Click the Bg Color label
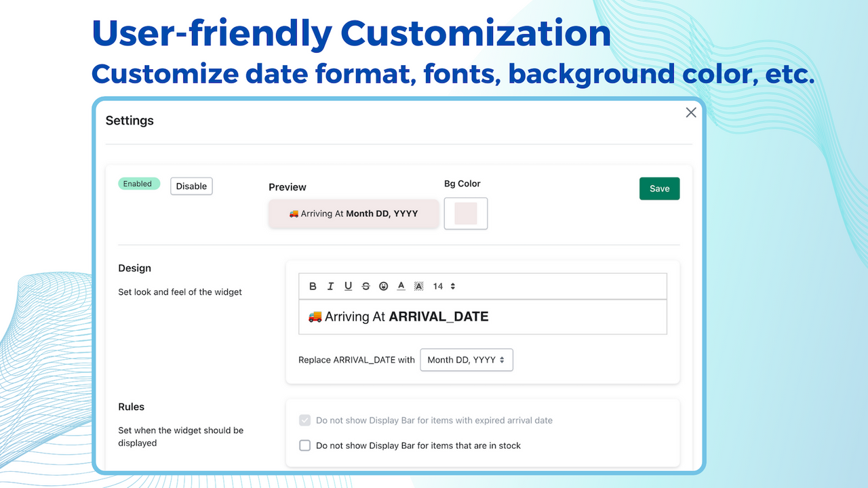The width and height of the screenshot is (868, 488). click(x=462, y=184)
